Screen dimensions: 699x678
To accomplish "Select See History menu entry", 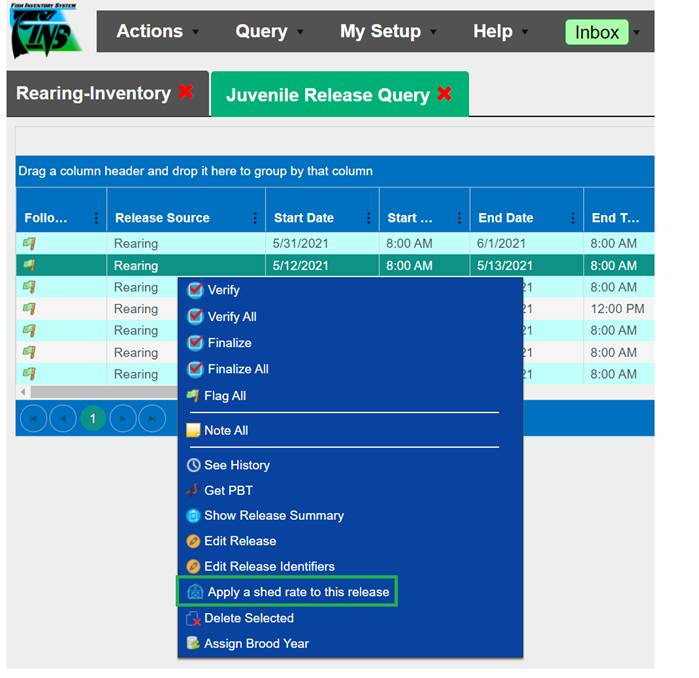I will point(237,465).
